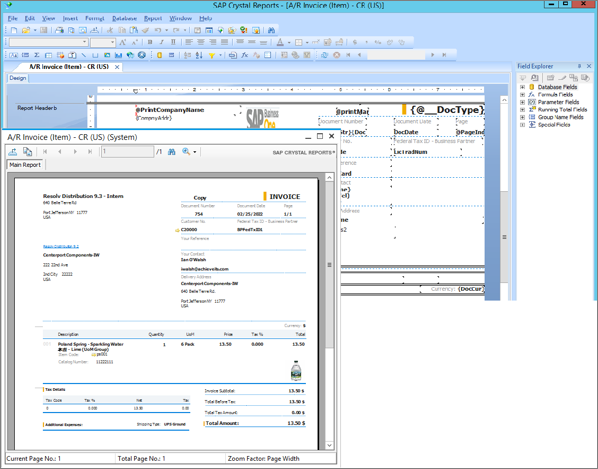Screen dimensions: 598x469
Task: Click the Font Color swatch button
Action: (x=280, y=42)
